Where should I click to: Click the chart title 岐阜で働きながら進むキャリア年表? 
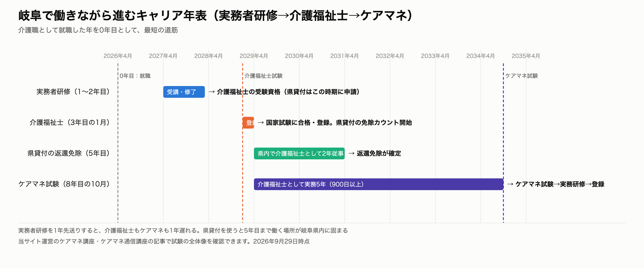point(215,15)
